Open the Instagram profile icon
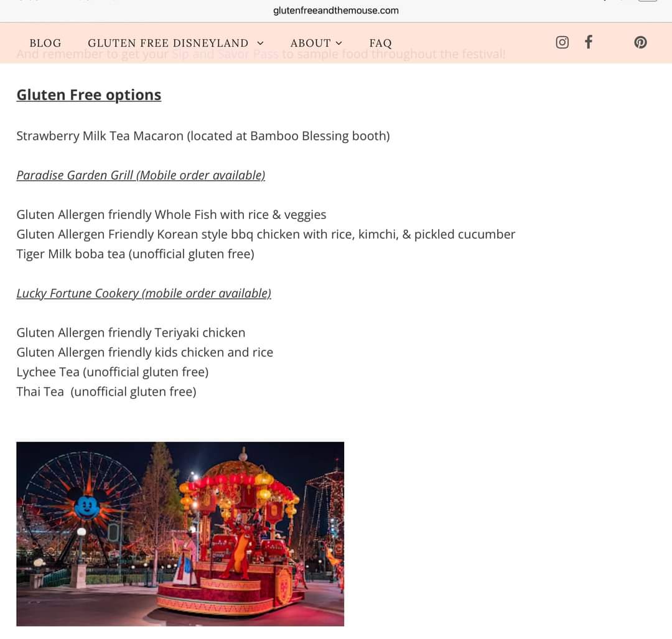This screenshot has height=639, width=672. click(562, 42)
